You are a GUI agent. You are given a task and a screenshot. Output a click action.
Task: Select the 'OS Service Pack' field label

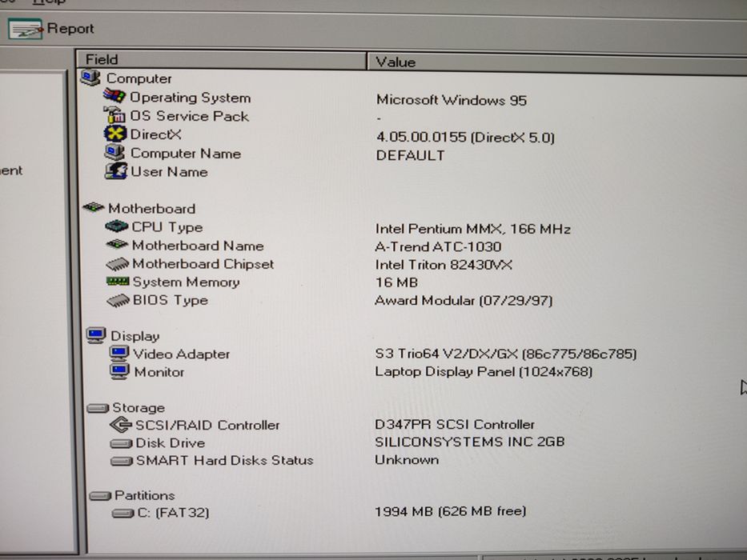(x=189, y=116)
